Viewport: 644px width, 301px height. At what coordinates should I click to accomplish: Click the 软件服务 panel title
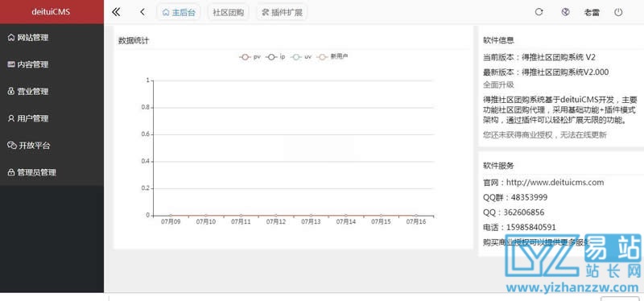(x=498, y=166)
